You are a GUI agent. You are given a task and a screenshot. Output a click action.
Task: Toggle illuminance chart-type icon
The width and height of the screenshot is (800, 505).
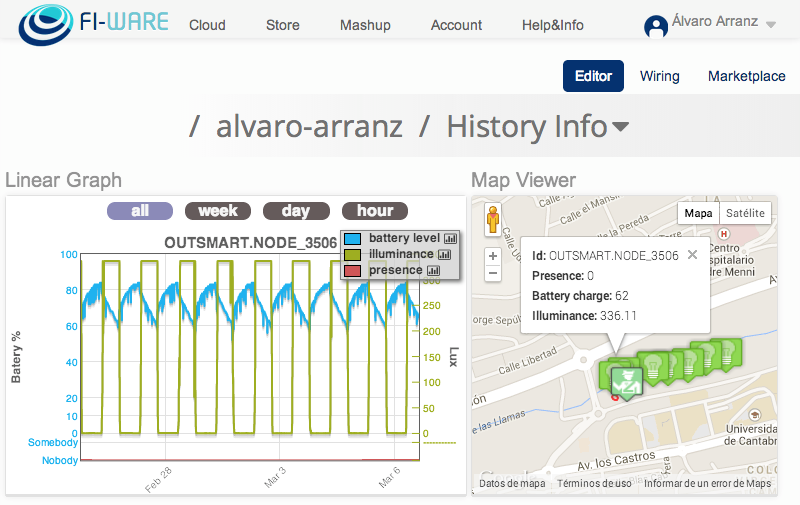tap(444, 254)
